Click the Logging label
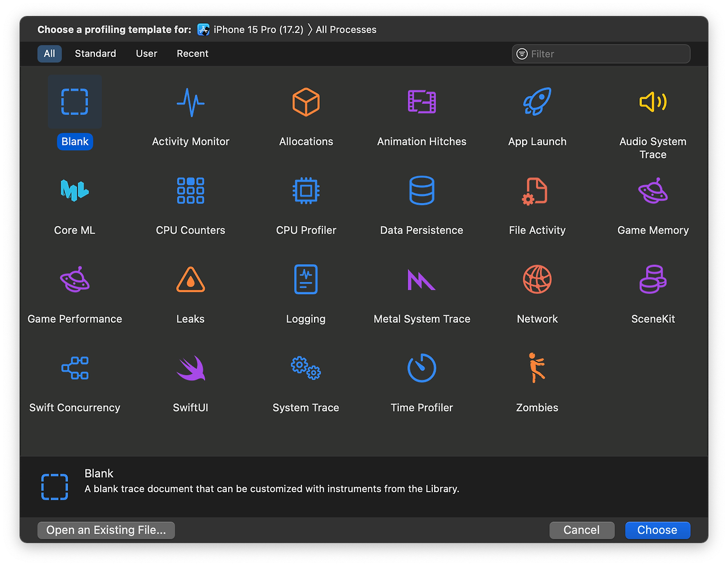The height and width of the screenshot is (566, 728). (x=306, y=319)
